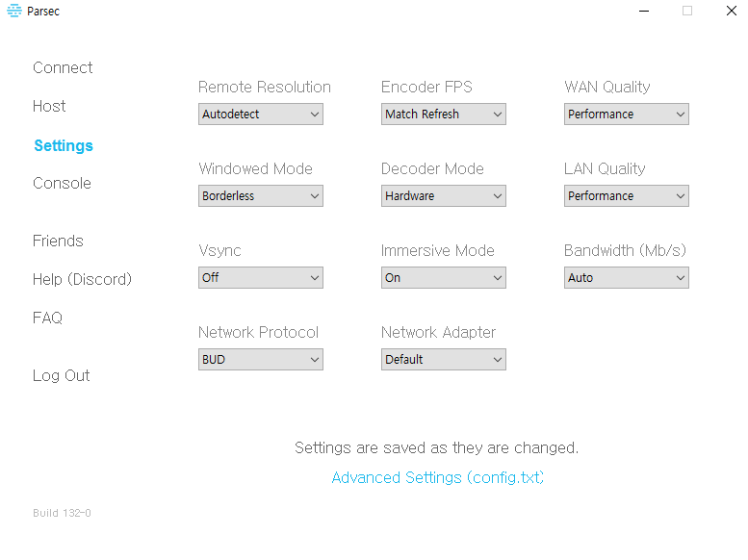
Task: Open the Bandwidth (Mb/s) dropdown
Action: click(x=627, y=278)
